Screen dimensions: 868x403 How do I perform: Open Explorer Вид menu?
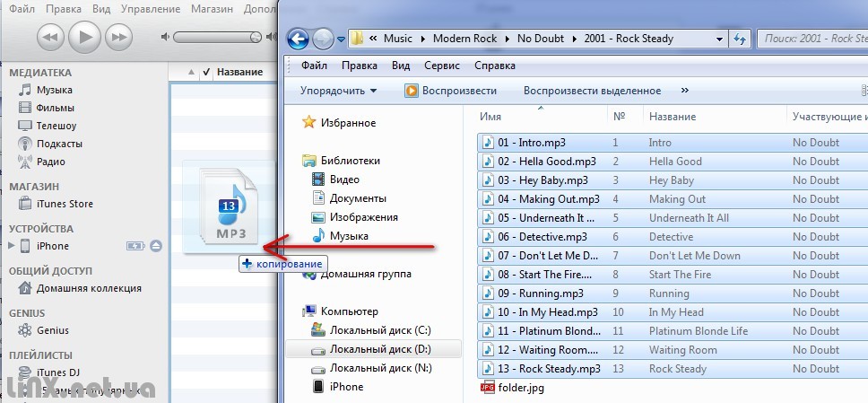(401, 66)
